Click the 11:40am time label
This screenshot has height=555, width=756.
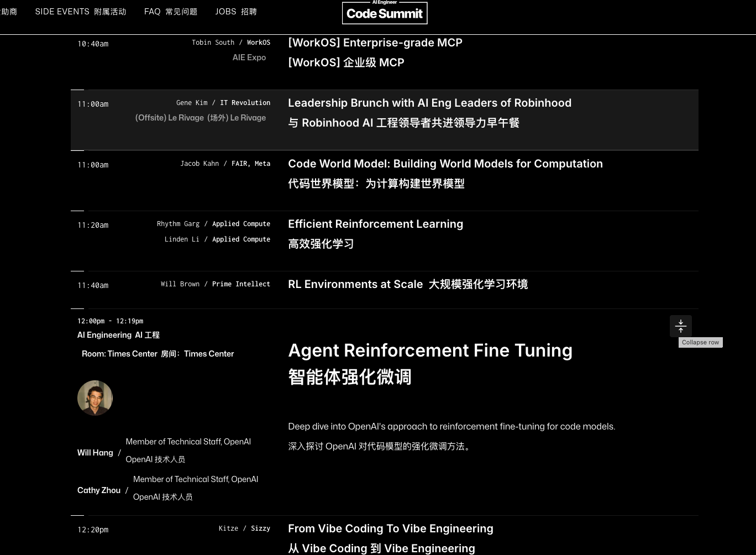[x=93, y=285]
